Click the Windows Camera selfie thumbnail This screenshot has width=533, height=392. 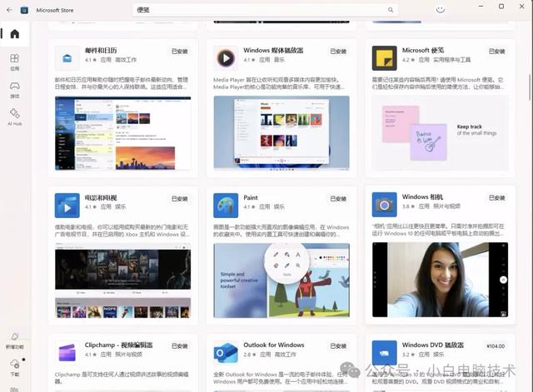click(441, 280)
